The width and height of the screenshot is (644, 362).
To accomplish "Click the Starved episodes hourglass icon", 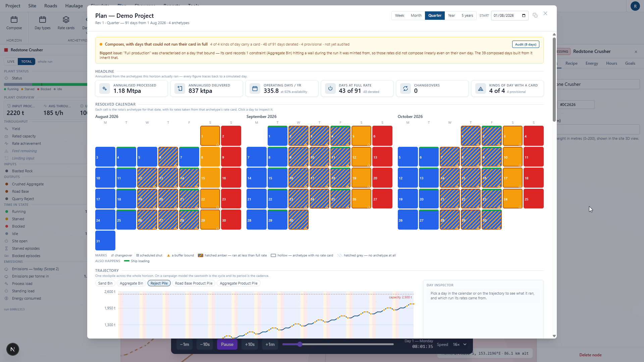I will click(x=6, y=248).
